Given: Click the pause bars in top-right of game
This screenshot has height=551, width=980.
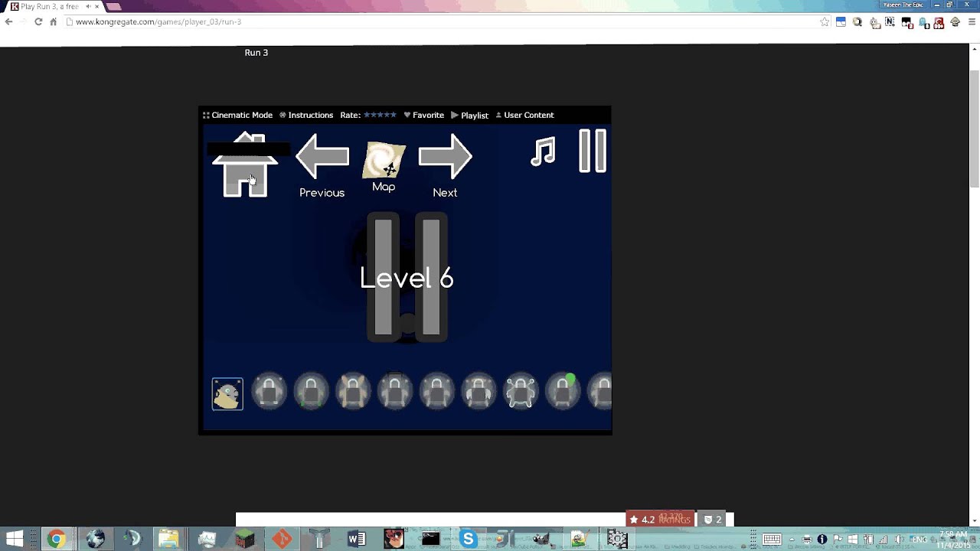Looking at the screenshot, I should tap(593, 150).
